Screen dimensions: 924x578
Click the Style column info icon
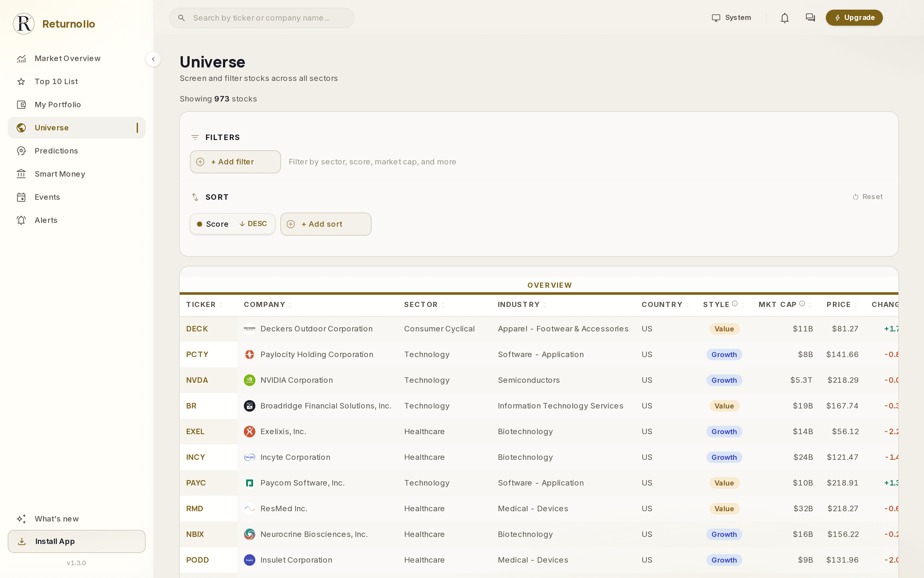(735, 303)
